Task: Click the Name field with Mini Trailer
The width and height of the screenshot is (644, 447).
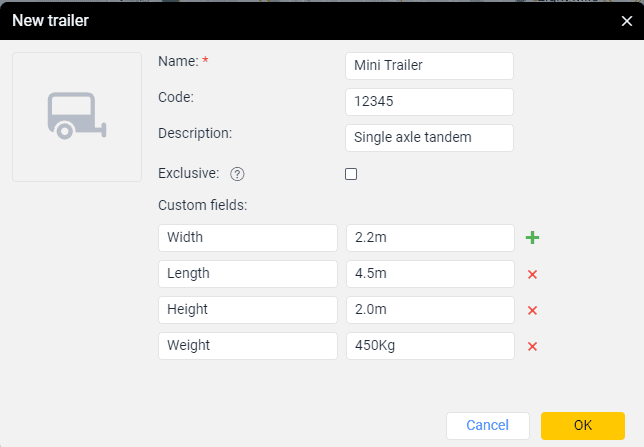Action: (x=429, y=66)
